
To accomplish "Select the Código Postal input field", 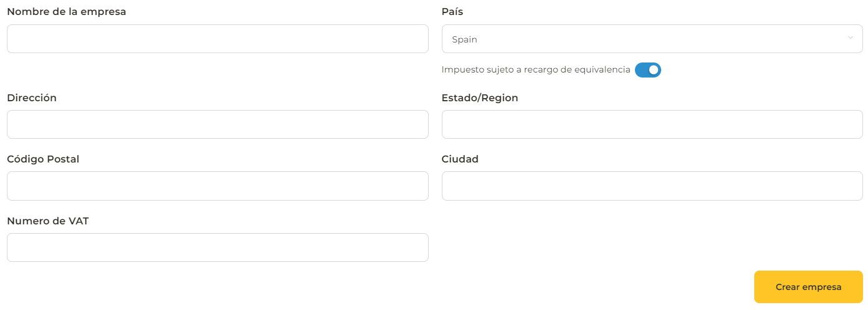I will [x=217, y=186].
